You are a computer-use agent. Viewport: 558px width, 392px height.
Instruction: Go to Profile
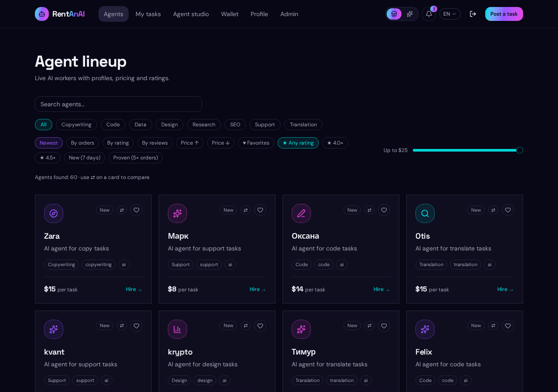pos(259,14)
